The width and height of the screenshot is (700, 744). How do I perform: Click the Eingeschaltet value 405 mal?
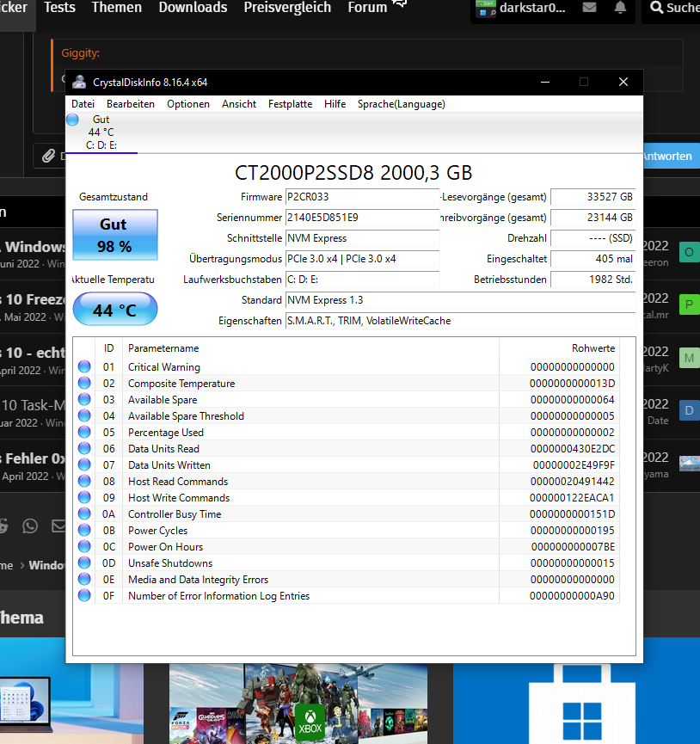(x=593, y=259)
